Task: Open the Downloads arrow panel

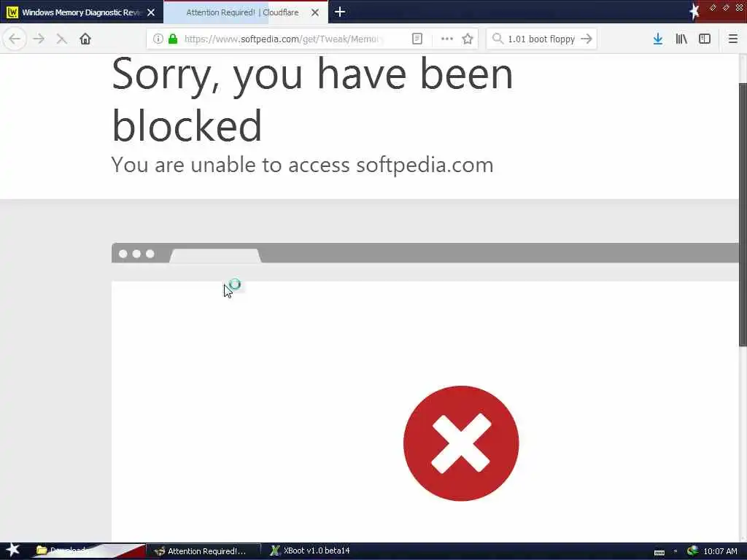Action: 658,39
